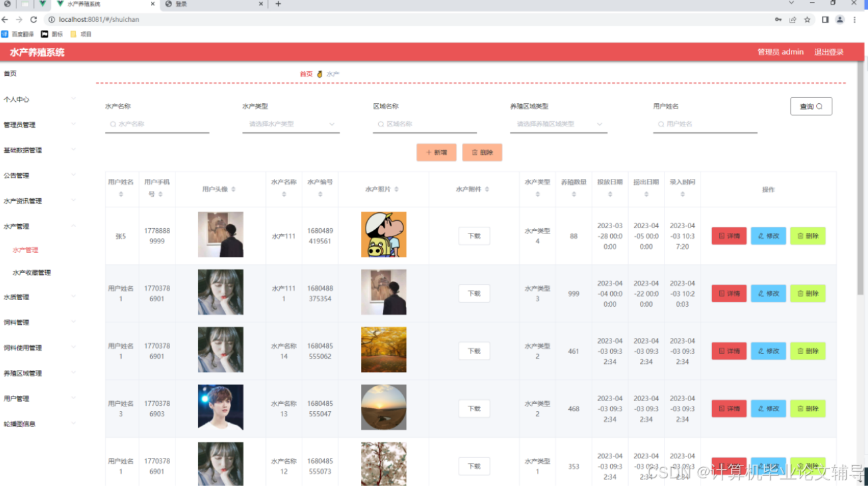Screen dimensions: 868x487
Task: Click the small squirrel icon in the breadcrumb
Action: pyautogui.click(x=320, y=74)
